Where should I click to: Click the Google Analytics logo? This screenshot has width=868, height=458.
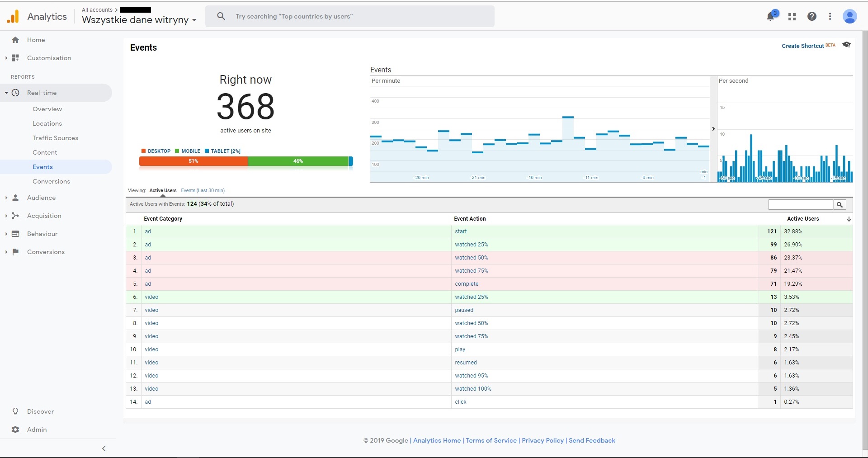13,17
